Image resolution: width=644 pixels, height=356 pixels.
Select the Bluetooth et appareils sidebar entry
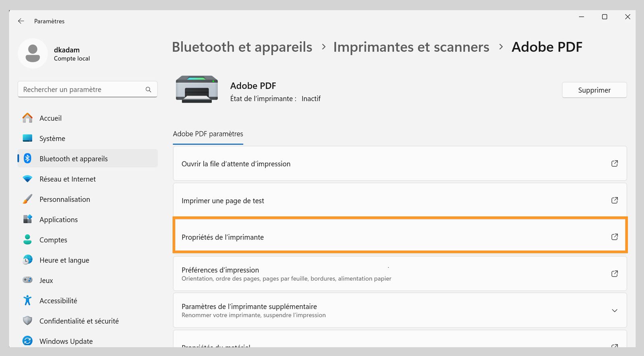pos(73,158)
